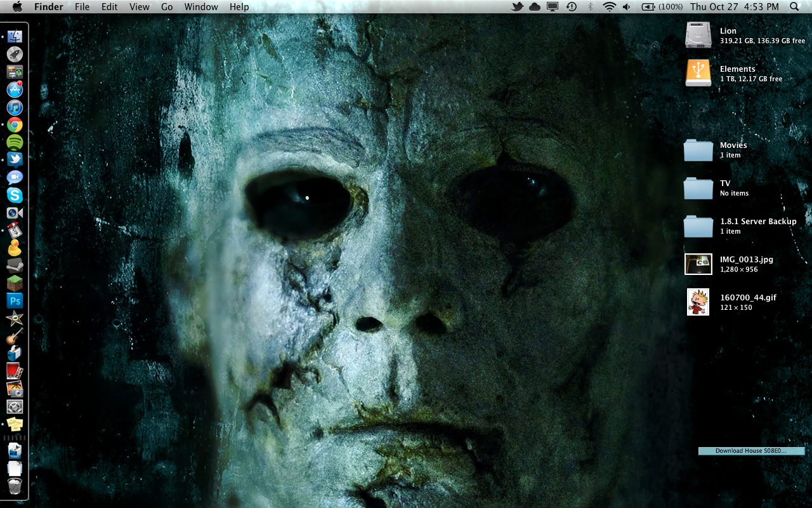Open the display menu bar icon

pos(553,7)
